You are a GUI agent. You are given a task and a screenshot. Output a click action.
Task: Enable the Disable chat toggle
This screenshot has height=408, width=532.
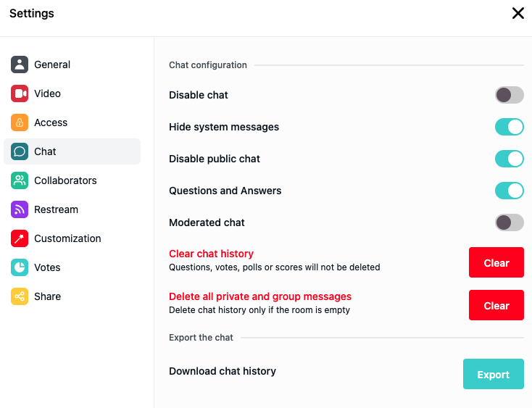click(x=510, y=95)
